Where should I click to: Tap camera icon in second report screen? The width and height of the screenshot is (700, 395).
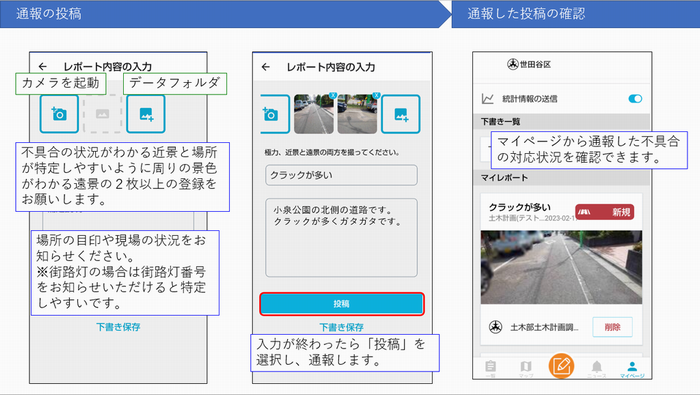[x=271, y=114]
